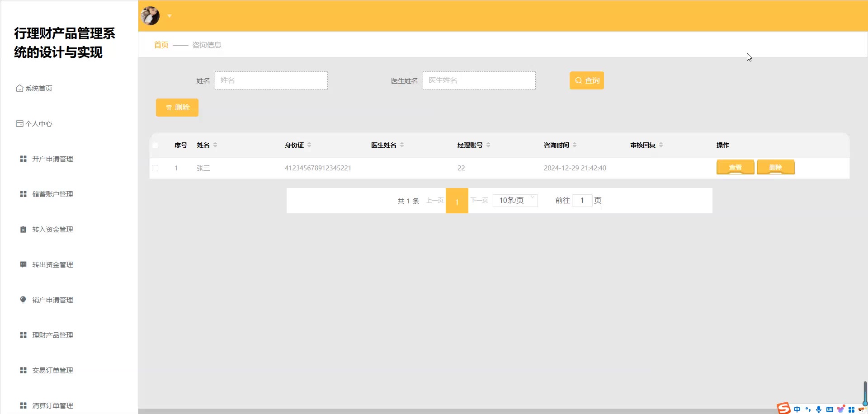868x414 pixels.
Task: Click 查看 button for the 张三 record
Action: pos(735,167)
